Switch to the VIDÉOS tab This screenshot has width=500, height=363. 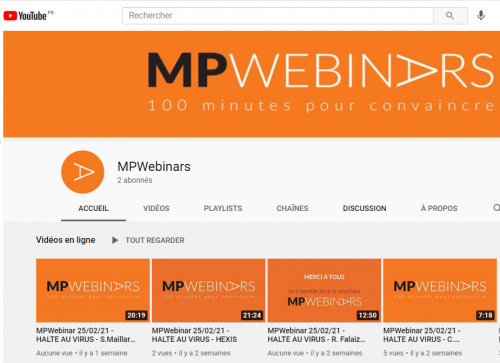(156, 208)
